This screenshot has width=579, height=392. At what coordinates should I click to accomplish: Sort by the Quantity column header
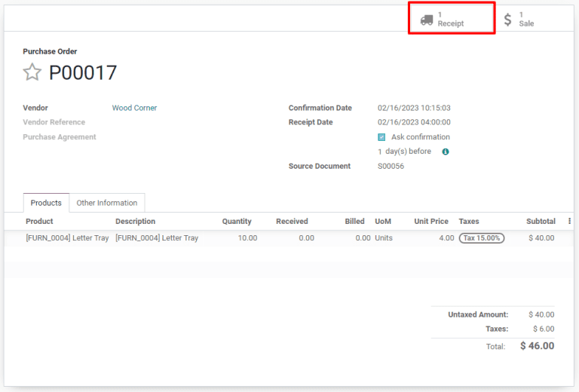coord(237,222)
